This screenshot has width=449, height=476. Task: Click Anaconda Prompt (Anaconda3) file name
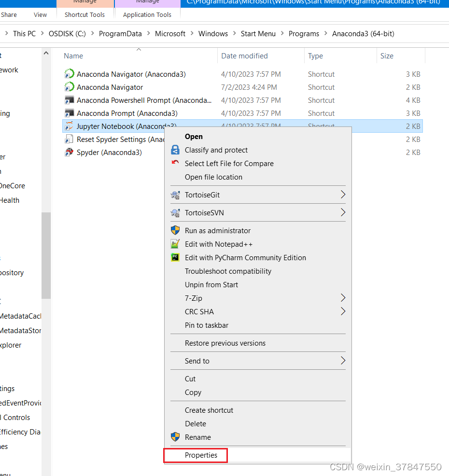127,113
